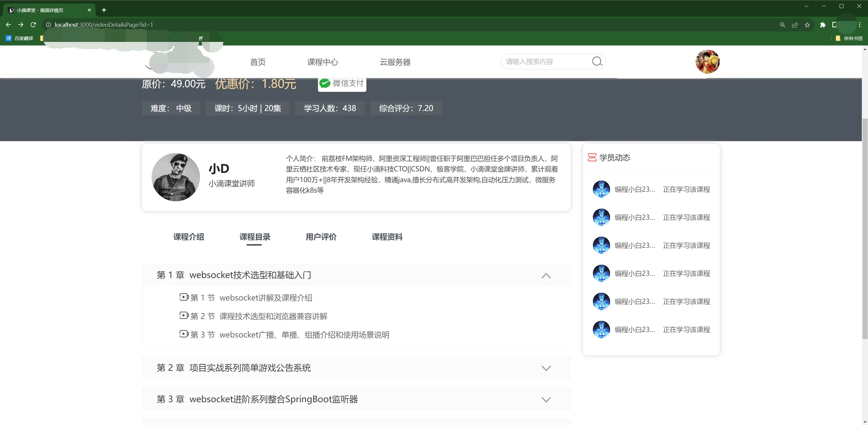Click the browser zoom magnifier icon
The image size is (868, 425).
coord(782,25)
